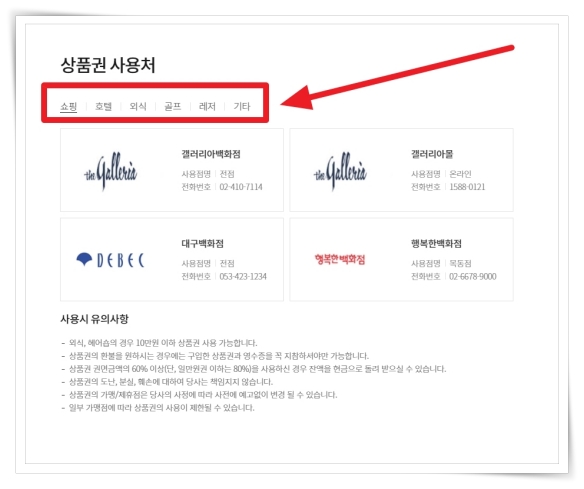The width and height of the screenshot is (584, 489).
Task: Click 전점 in the 대구백화점 card
Action: 227,263
